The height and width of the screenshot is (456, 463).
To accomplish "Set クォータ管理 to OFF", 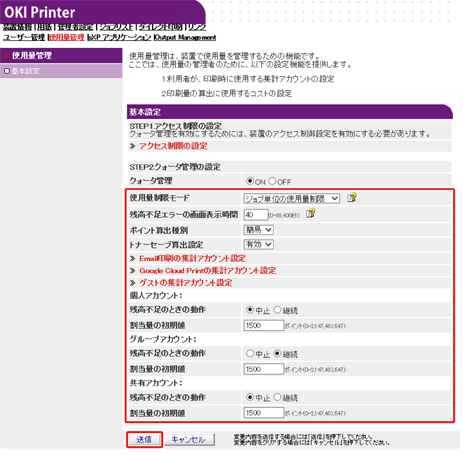I will [x=272, y=181].
